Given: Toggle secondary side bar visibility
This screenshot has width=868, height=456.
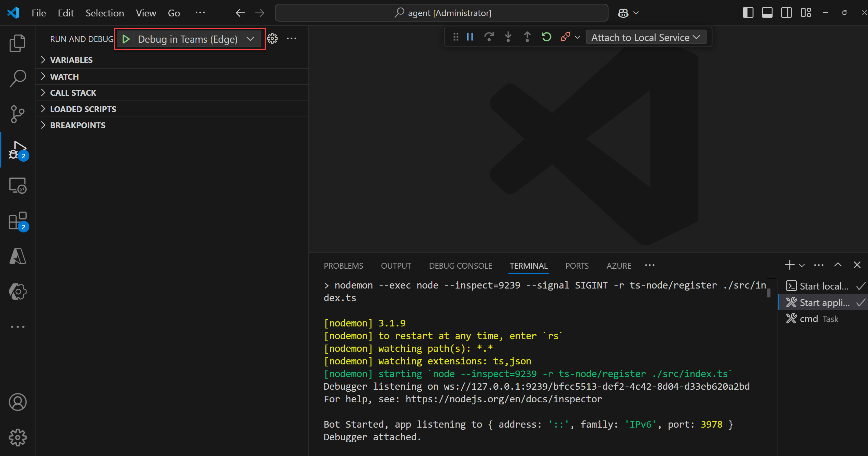Looking at the screenshot, I should coord(786,13).
